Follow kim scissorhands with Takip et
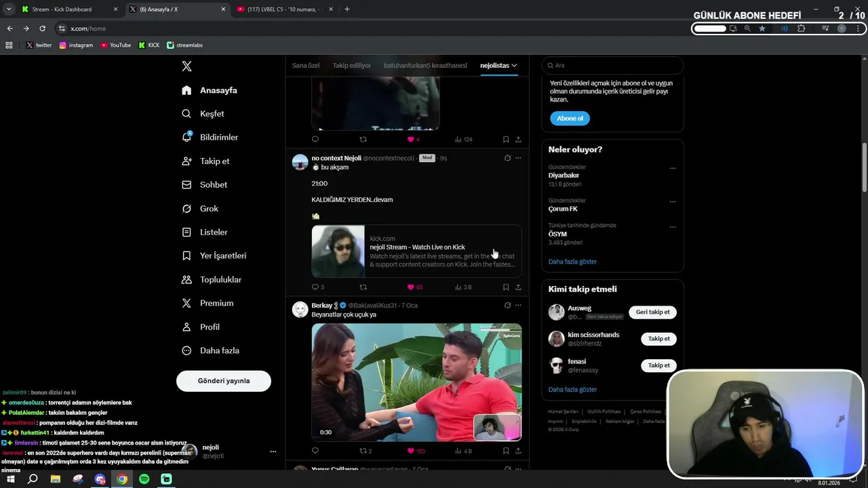Screen dimensions: 868x488 pos(658,339)
